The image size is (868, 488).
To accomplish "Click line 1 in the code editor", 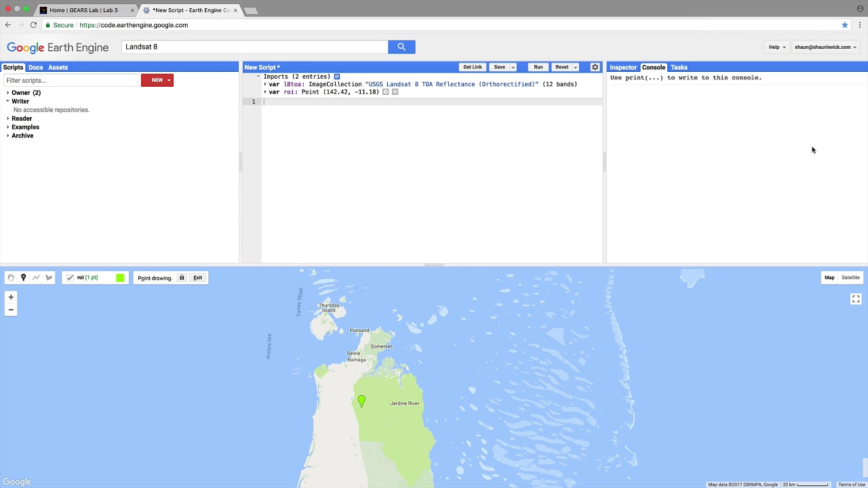I will point(431,102).
